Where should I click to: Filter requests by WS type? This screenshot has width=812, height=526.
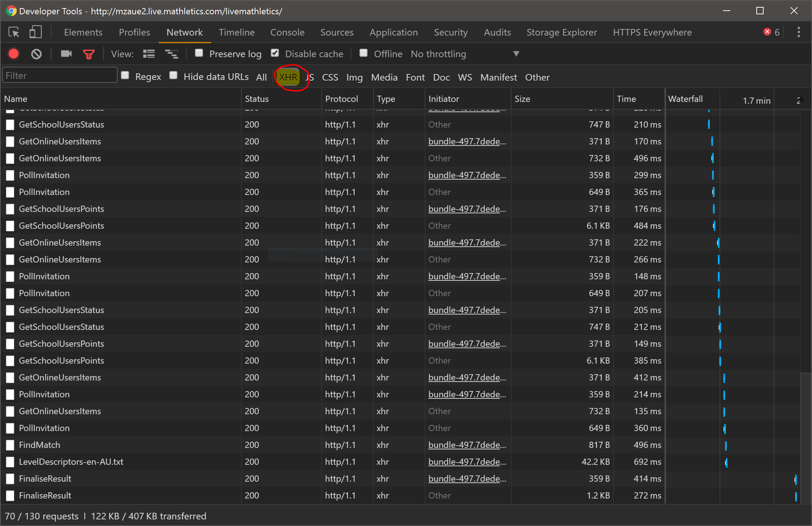[x=465, y=77]
